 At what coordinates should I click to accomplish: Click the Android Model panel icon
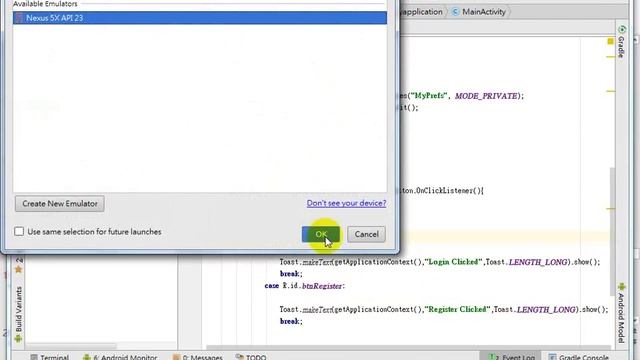622,287
